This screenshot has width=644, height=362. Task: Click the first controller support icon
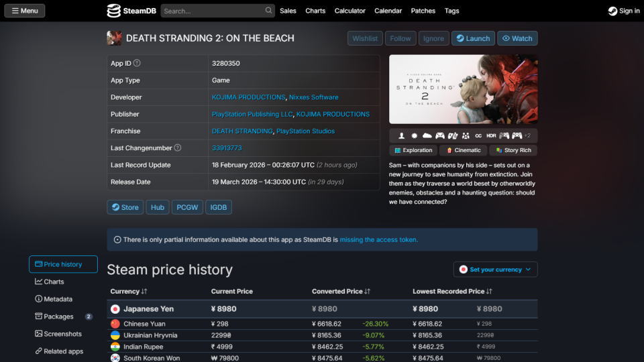[x=440, y=135]
